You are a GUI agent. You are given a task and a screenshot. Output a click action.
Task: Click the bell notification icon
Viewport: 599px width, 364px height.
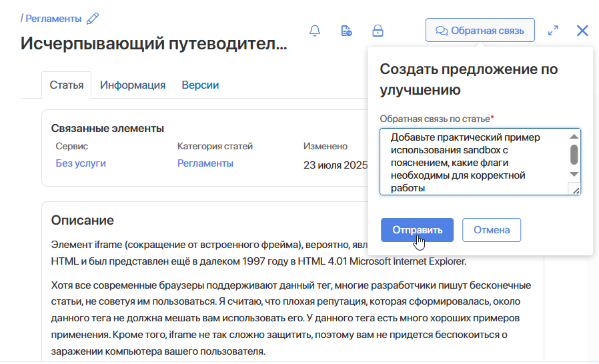315,31
